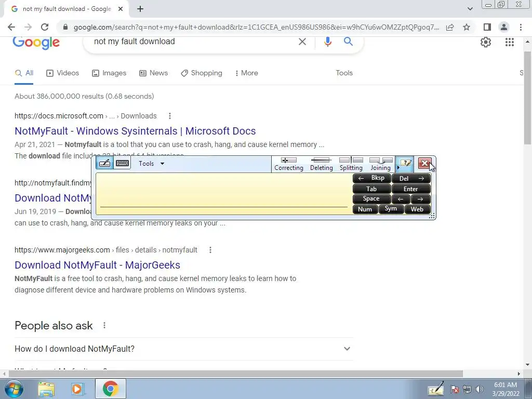
Task: Start voice search with the microphone
Action: 327,42
